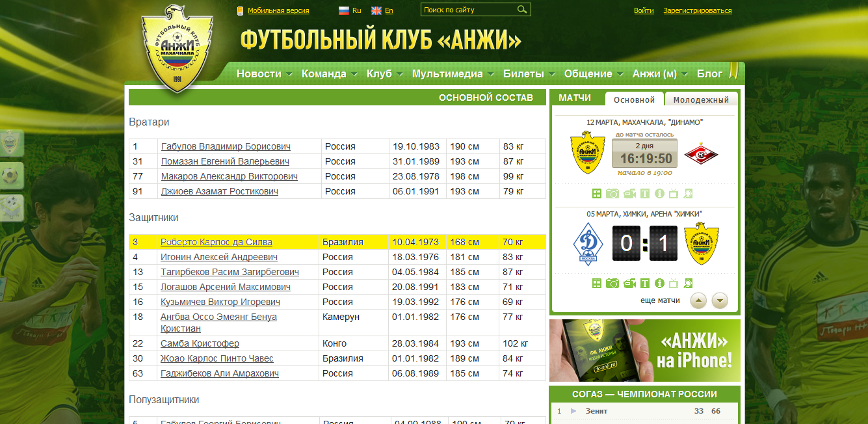Open info icon for 05 March match

(x=659, y=283)
